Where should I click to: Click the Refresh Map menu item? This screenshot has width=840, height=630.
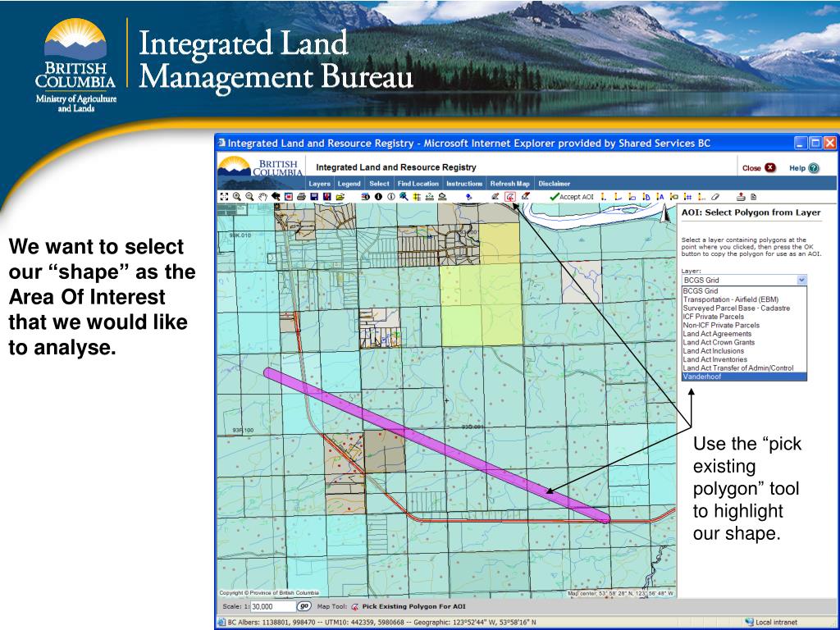509,184
